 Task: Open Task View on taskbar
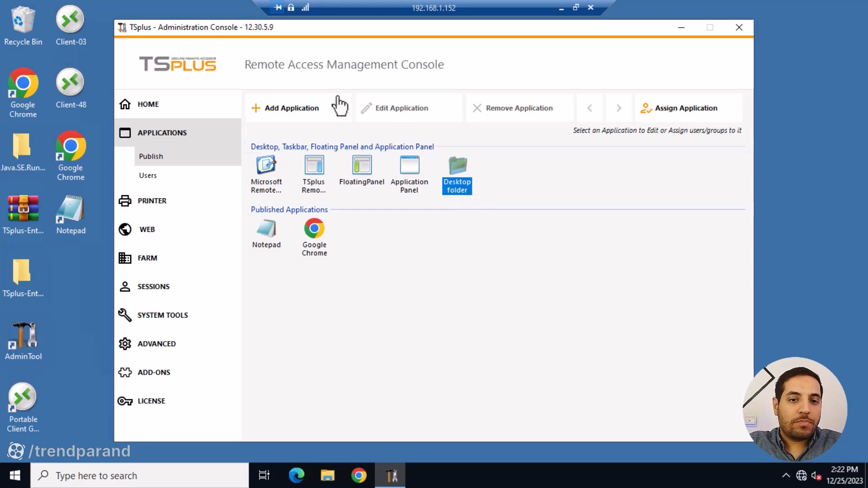coord(264,475)
